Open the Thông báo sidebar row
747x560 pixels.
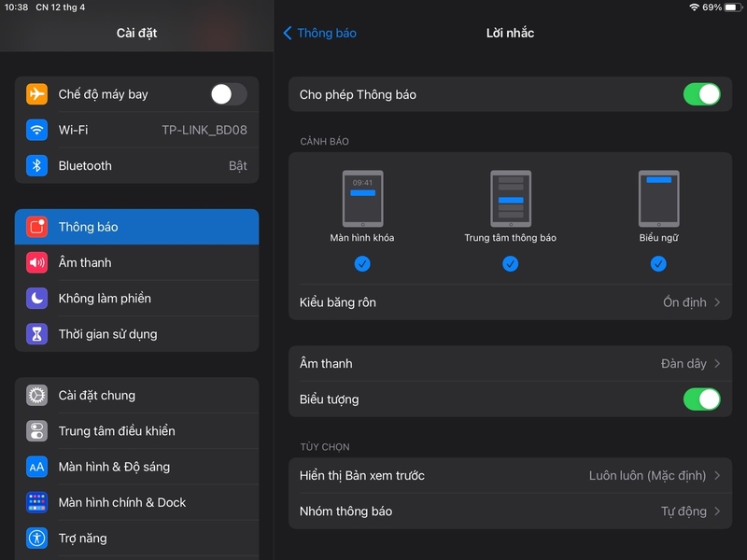point(136,227)
